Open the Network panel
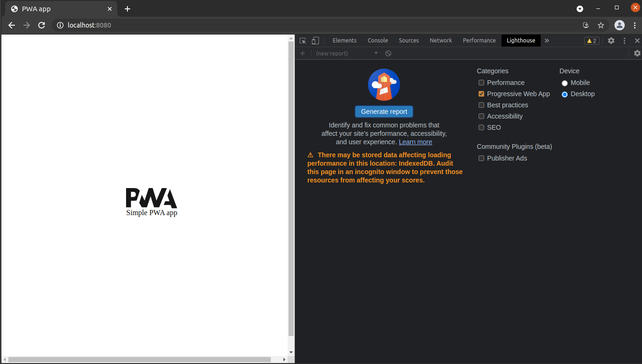 point(441,41)
